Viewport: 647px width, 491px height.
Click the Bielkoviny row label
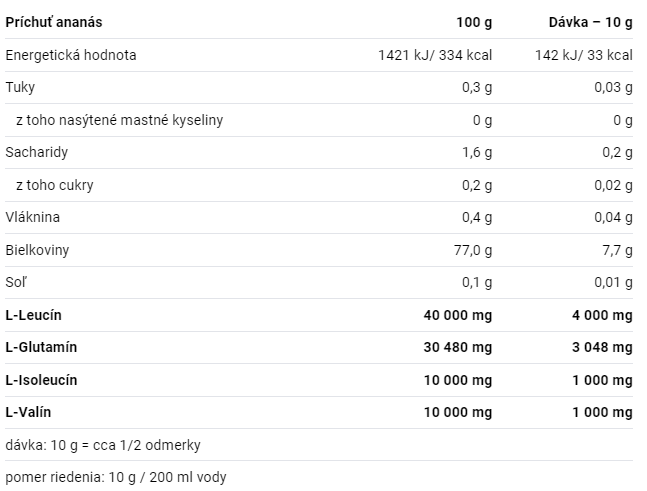pos(37,250)
